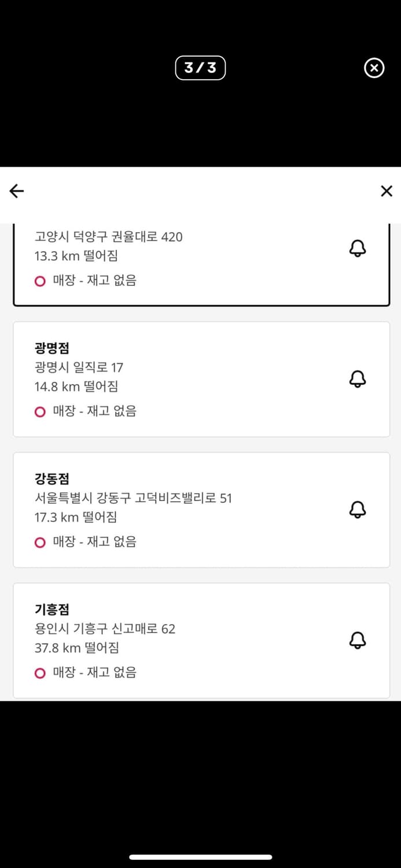
Task: Tap address 서울특별시 강동구 고덕비즈밸리로 51
Action: click(133, 498)
